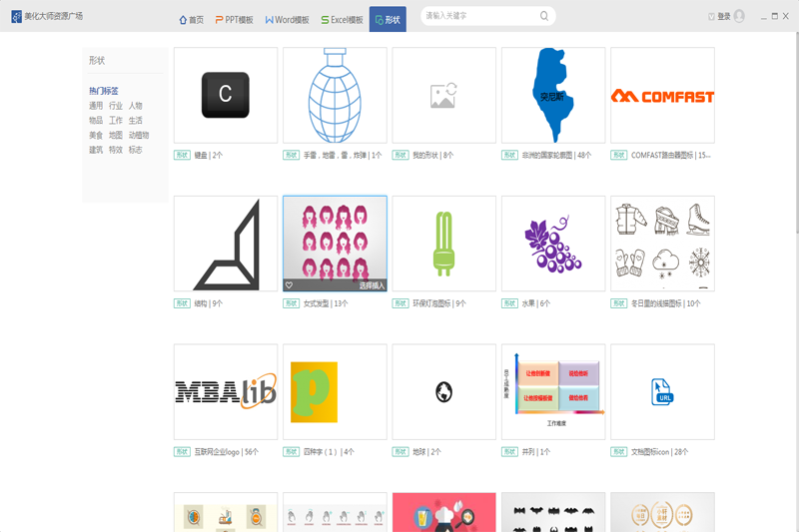Click 选择插入 on the hairstyle thumbnail

372,285
